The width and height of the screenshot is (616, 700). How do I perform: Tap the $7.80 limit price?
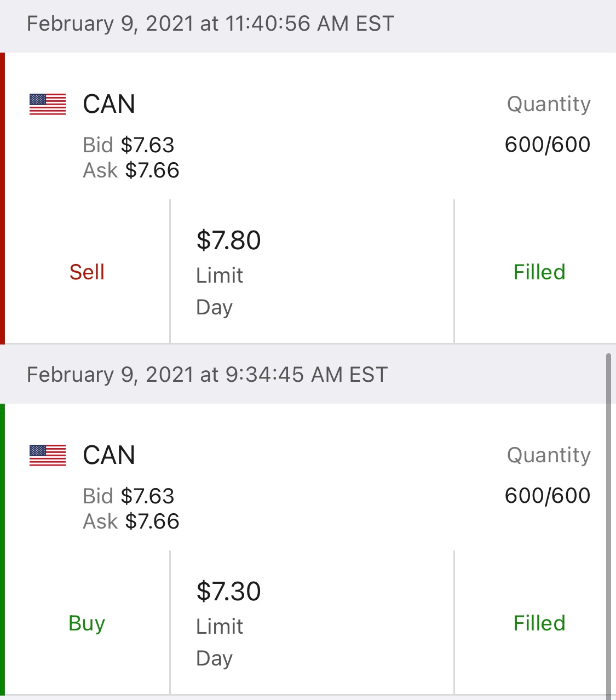(x=229, y=240)
